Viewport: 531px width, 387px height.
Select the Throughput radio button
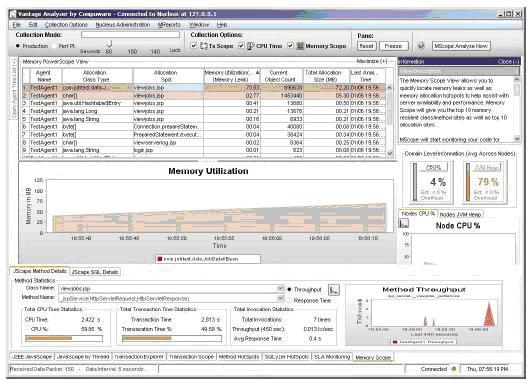(289, 289)
